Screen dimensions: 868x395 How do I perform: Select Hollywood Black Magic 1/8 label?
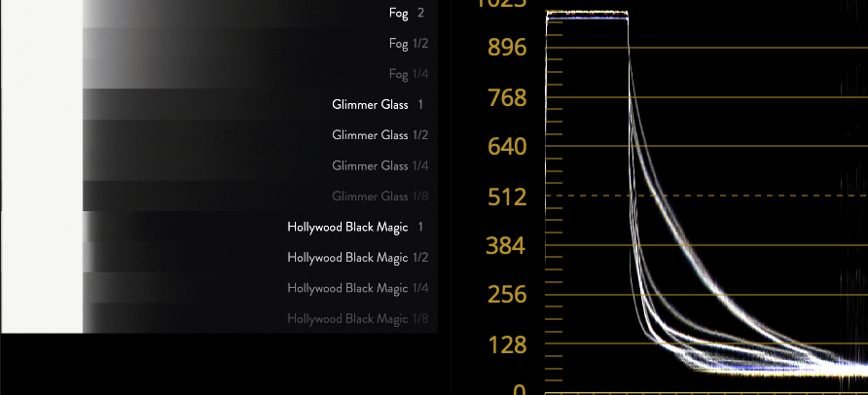pos(357,319)
